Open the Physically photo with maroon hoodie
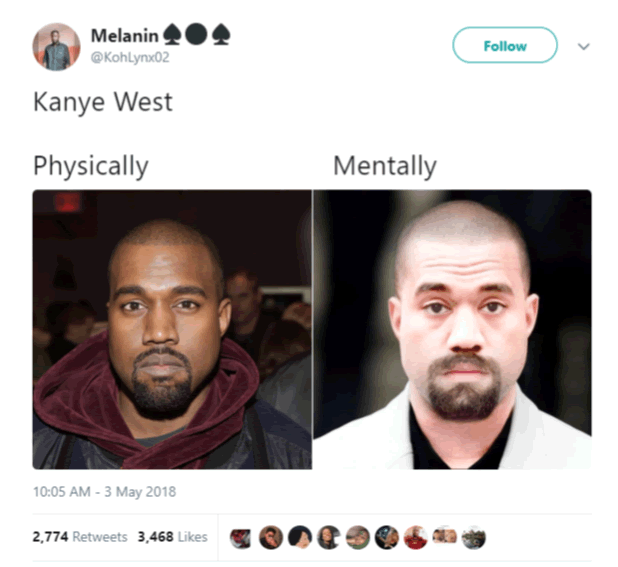This screenshot has height=567, width=618. point(172,329)
